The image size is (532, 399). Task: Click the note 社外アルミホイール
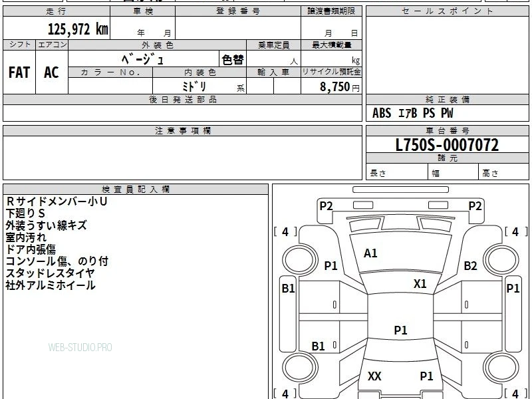pos(51,285)
